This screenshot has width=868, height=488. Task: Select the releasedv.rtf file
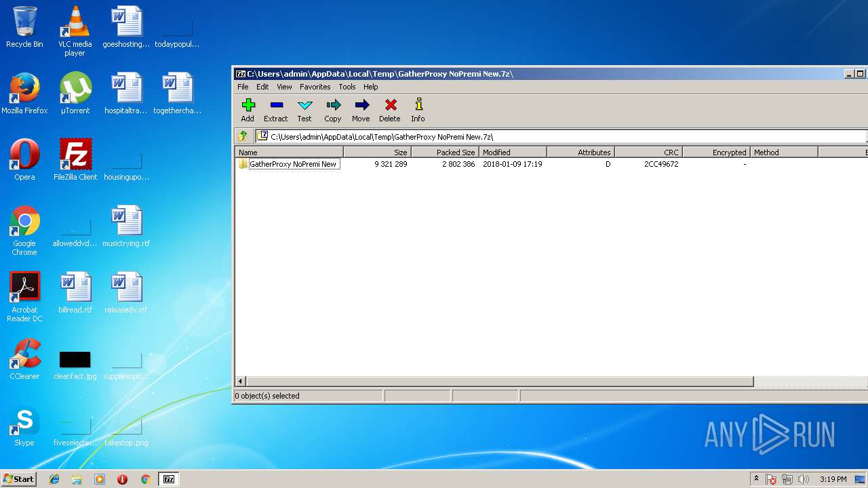coord(126,293)
